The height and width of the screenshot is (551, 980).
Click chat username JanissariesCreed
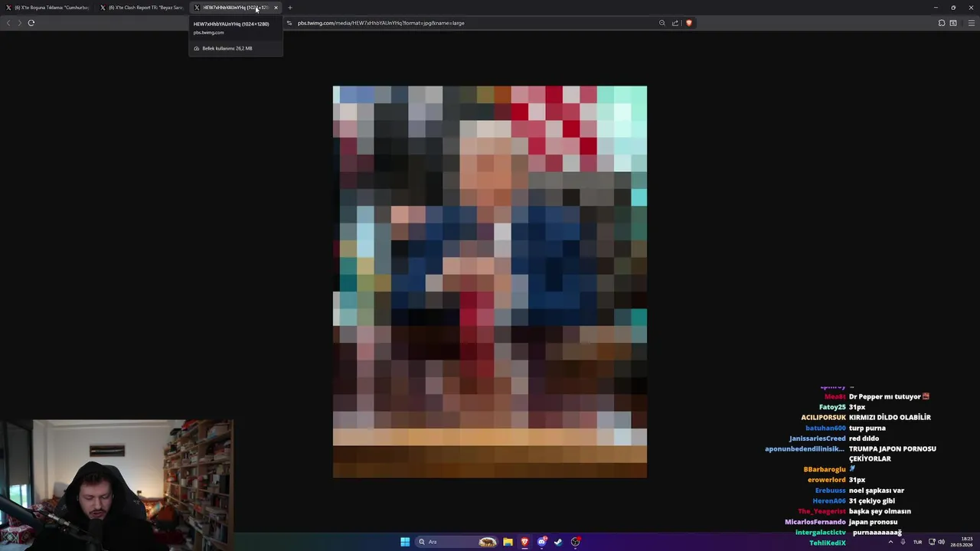(x=817, y=439)
